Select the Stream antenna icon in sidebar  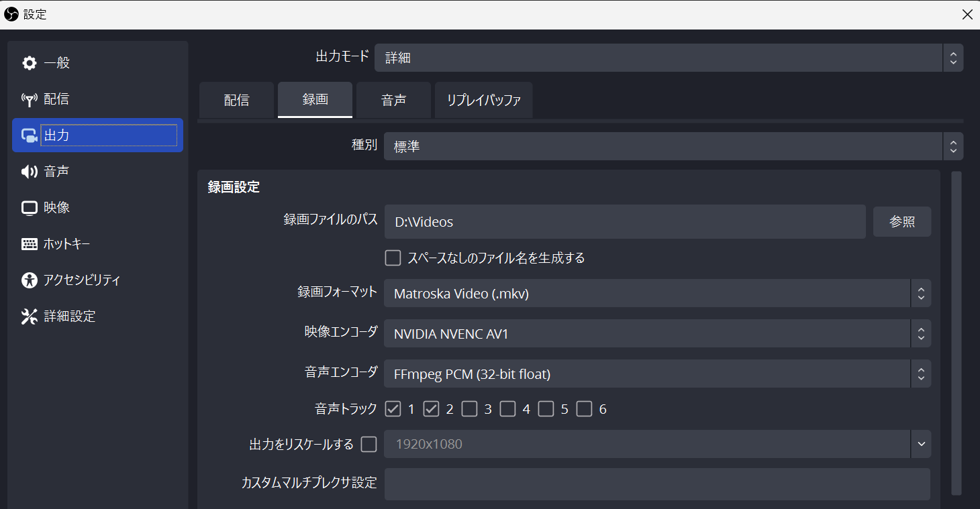tap(30, 99)
